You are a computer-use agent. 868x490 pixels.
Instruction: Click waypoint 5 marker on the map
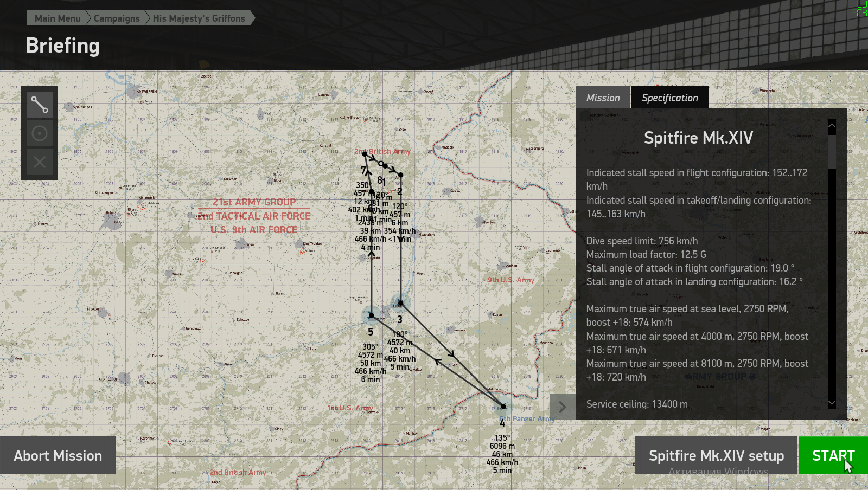(371, 315)
